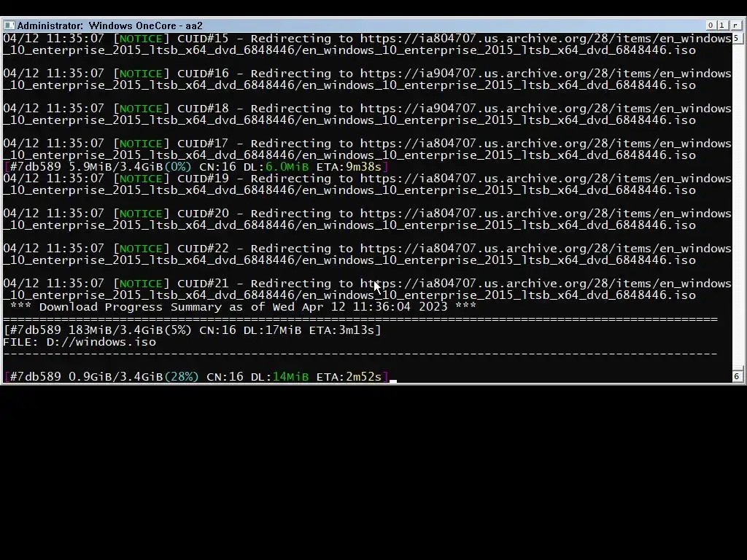This screenshot has width=747, height=560.
Task: Close console using the 'r' title button
Action: (x=735, y=26)
